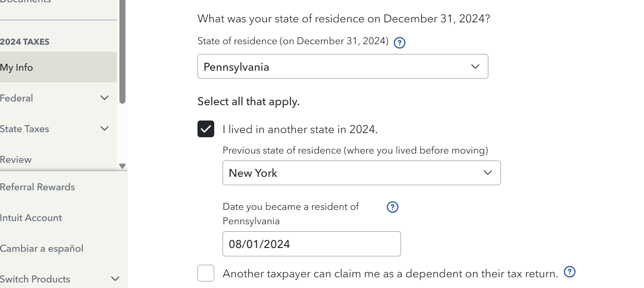Open help icon beside State of residence label

pos(400,43)
